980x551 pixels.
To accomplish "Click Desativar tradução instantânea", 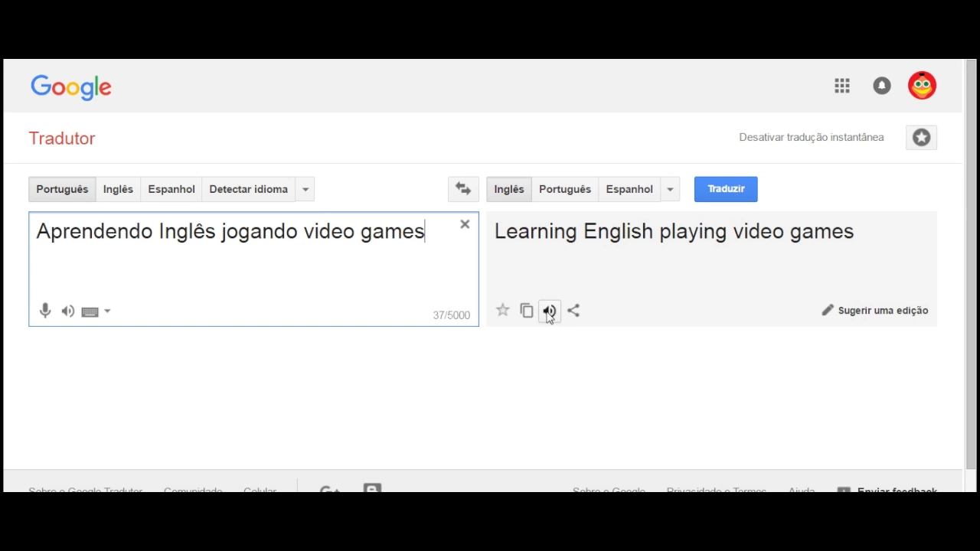I will (812, 138).
